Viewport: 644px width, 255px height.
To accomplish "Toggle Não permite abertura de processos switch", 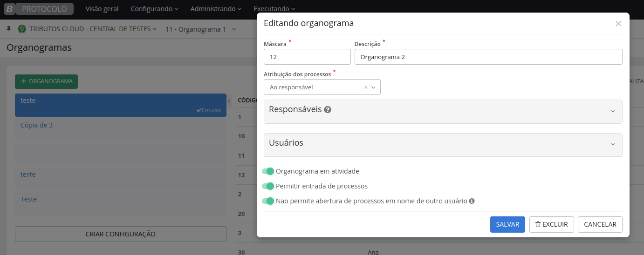I will (268, 201).
